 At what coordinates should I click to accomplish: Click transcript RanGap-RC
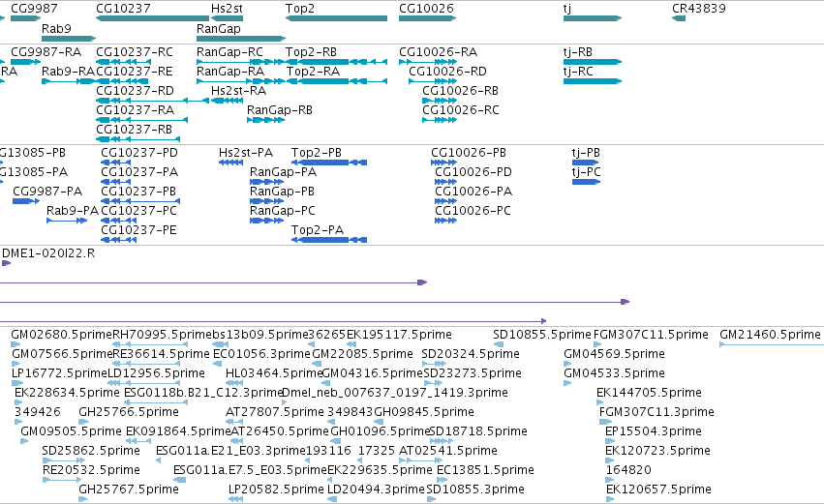tap(241, 62)
